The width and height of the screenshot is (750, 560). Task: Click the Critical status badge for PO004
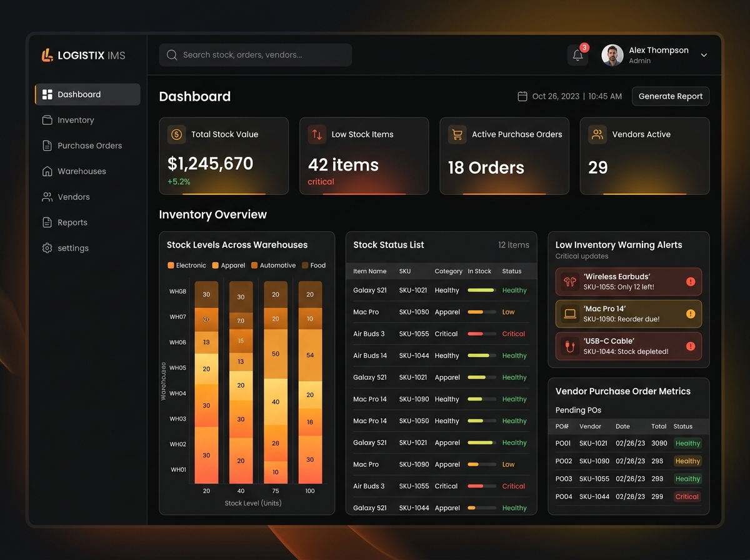coord(687,497)
